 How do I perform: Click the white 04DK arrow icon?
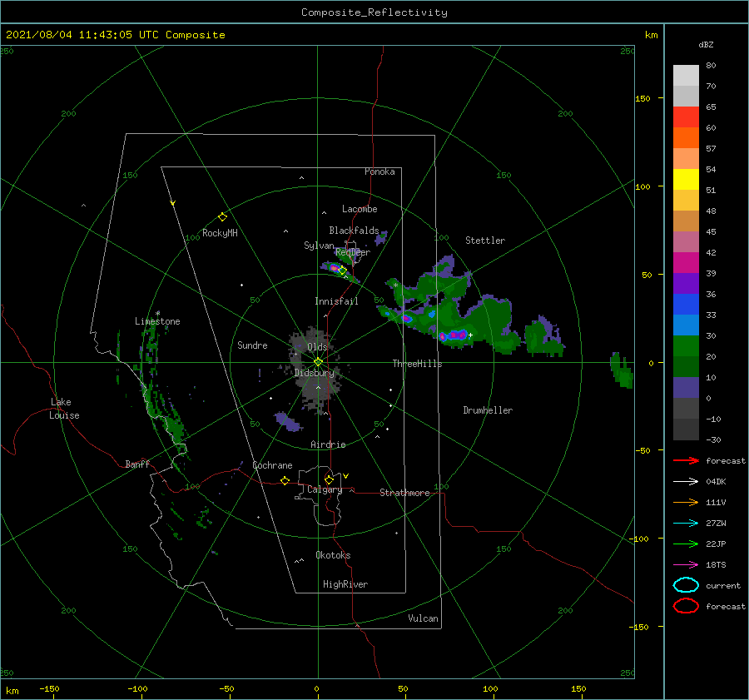coord(686,481)
